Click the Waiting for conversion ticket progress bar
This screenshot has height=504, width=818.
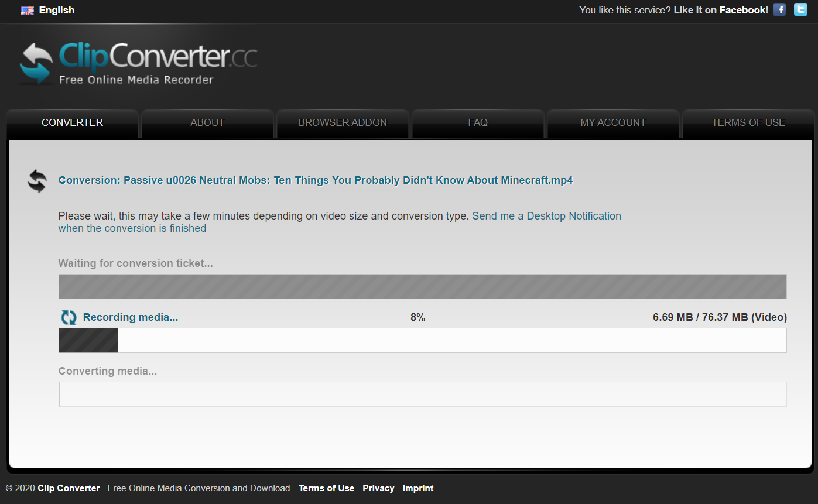click(x=422, y=287)
